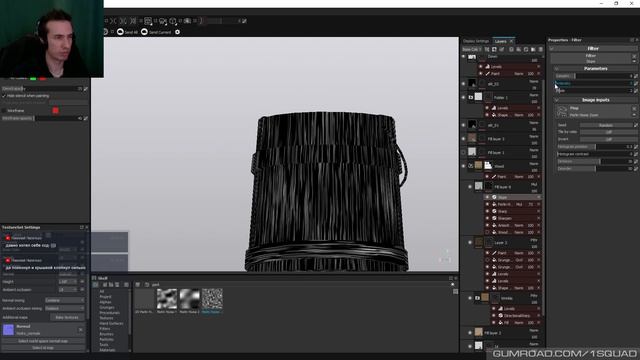Select the Fill layer 3 thumbnail
640x360 pixels.
[x=472, y=138]
